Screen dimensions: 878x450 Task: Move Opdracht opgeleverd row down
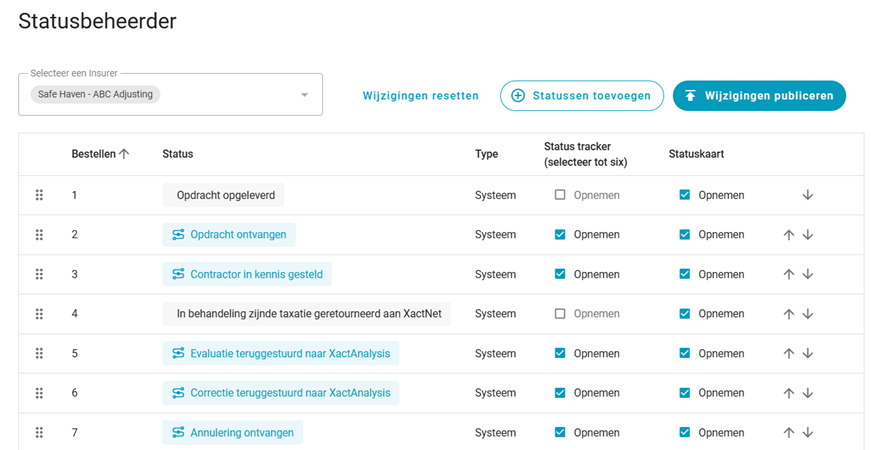[808, 195]
